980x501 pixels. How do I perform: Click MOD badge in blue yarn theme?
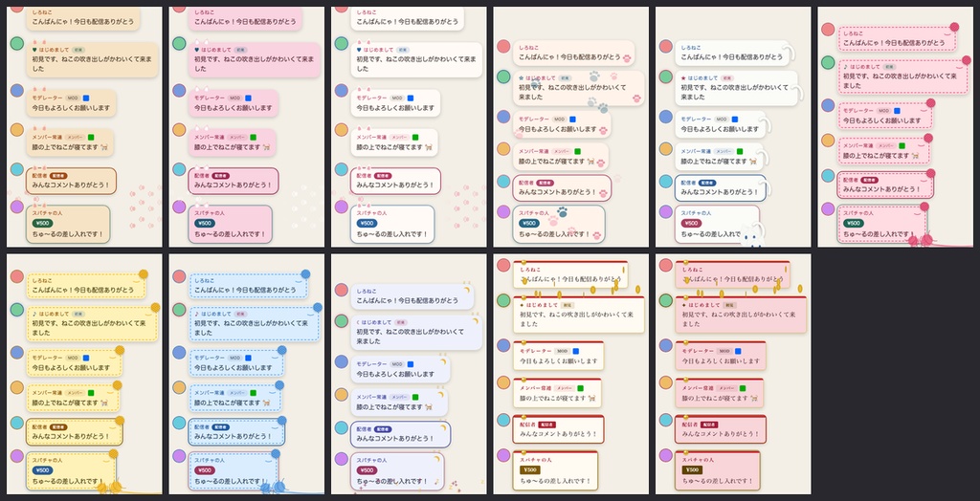235,358
